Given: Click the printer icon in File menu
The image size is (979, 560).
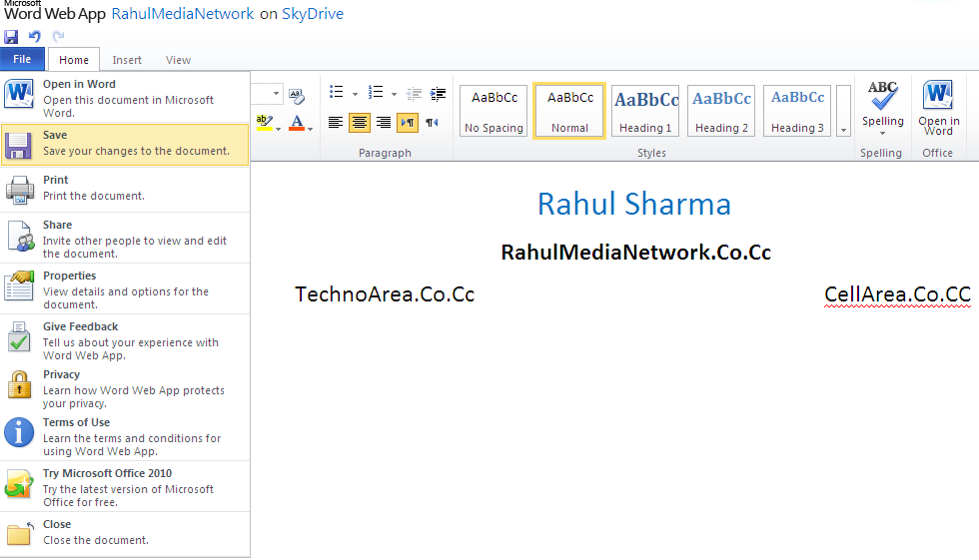Looking at the screenshot, I should tap(19, 190).
